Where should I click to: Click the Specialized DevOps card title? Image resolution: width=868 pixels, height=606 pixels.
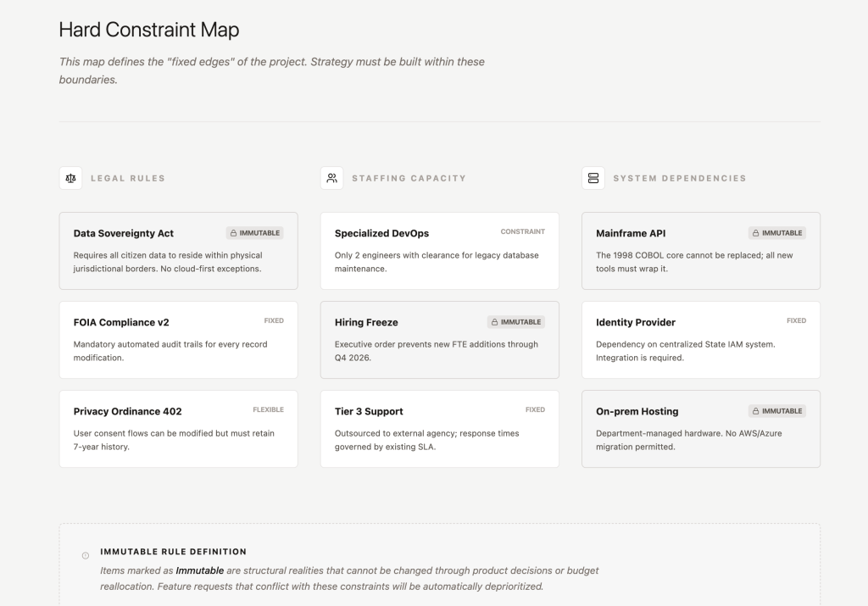(x=381, y=234)
